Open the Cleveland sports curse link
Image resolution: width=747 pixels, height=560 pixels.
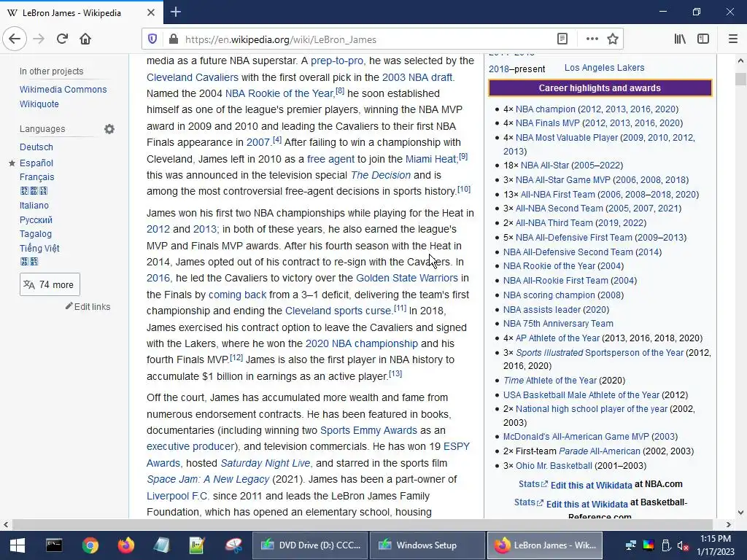click(x=338, y=311)
